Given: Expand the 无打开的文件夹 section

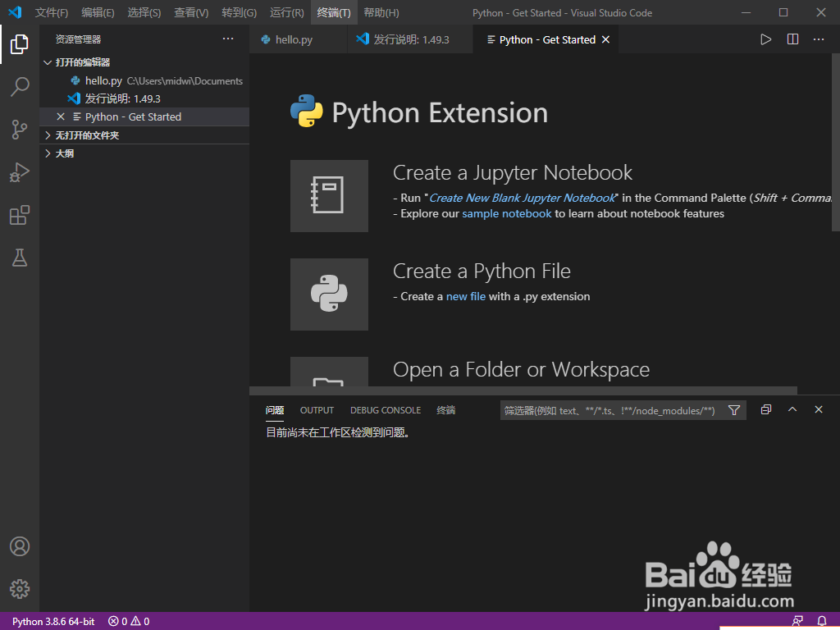Looking at the screenshot, I should point(144,135).
